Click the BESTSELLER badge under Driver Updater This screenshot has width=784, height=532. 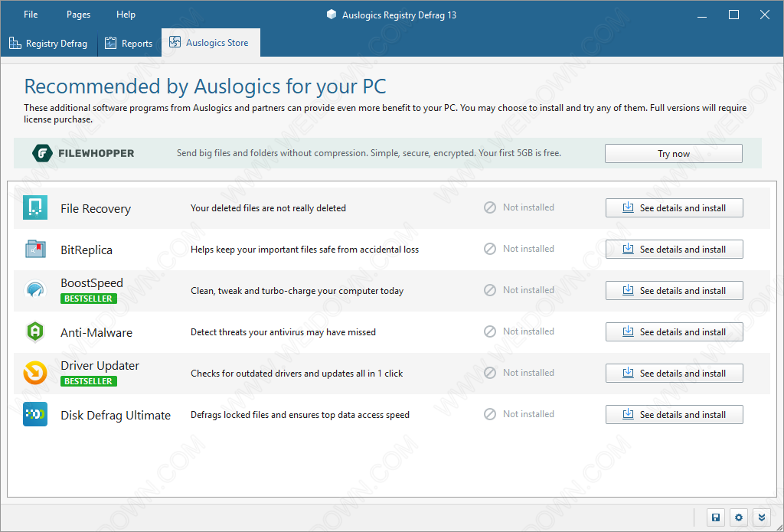[89, 381]
